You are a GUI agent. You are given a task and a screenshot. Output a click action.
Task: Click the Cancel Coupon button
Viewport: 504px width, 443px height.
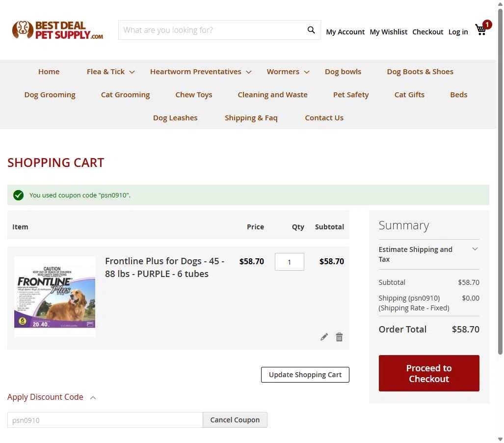click(x=235, y=420)
